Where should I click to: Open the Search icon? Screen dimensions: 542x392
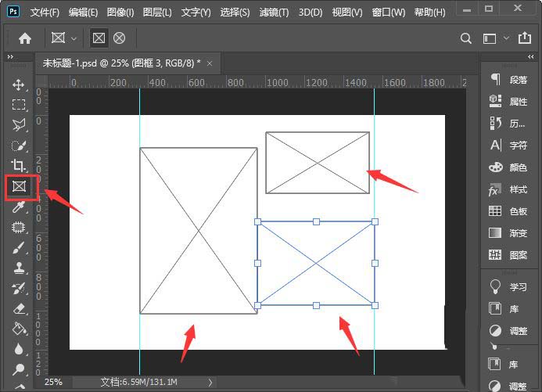465,38
